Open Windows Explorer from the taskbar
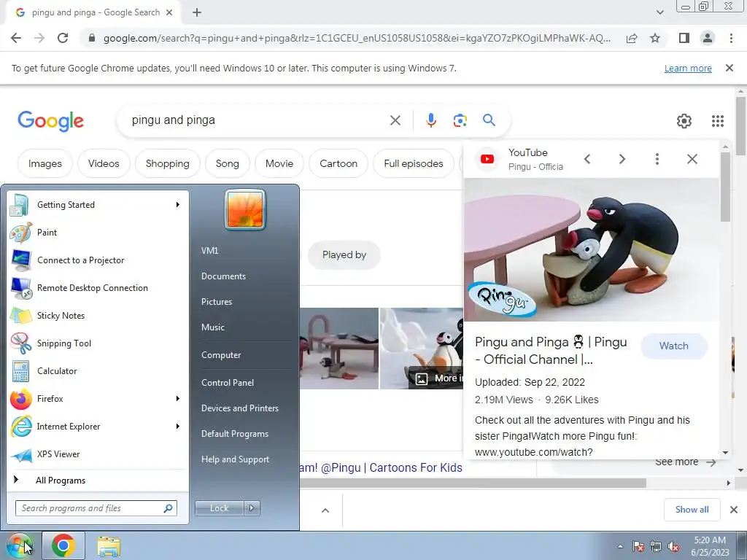 109,546
